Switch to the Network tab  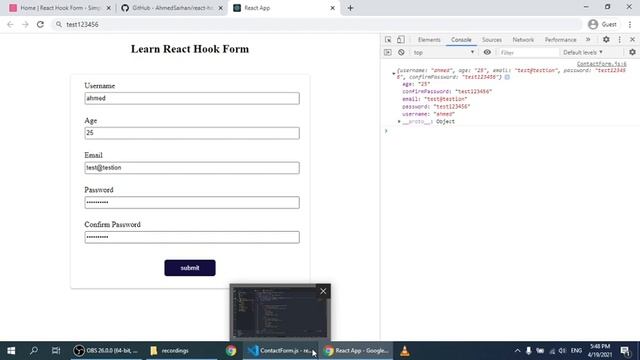click(523, 40)
